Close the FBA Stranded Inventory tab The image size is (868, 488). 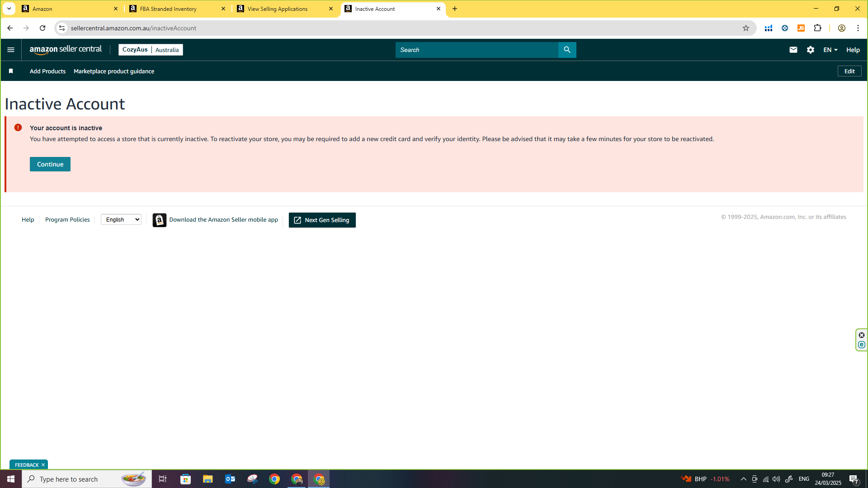pyautogui.click(x=223, y=9)
